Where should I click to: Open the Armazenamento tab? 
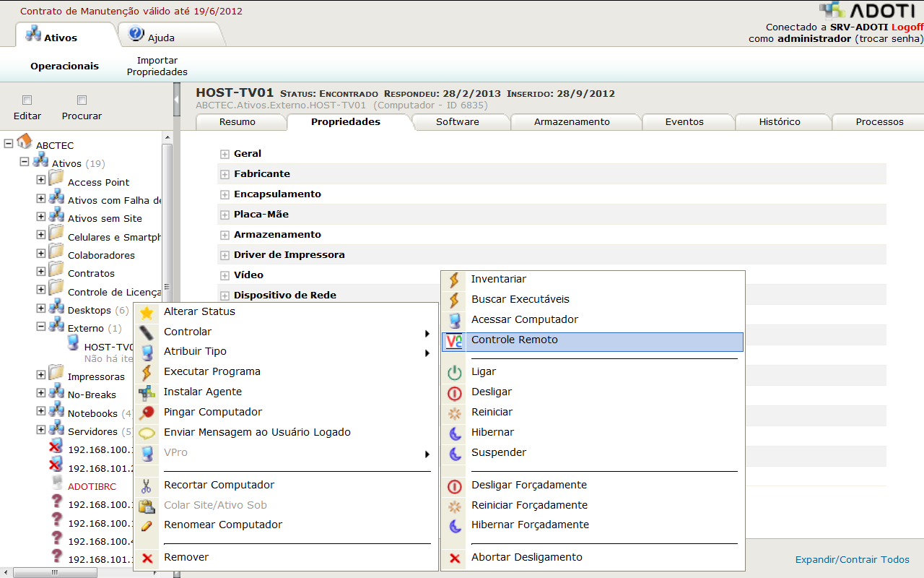(572, 122)
